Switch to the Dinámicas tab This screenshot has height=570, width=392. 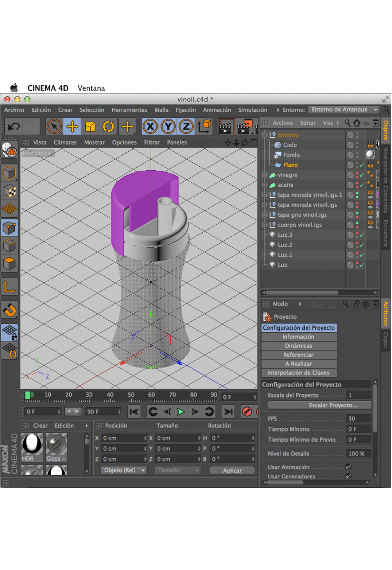coord(299,346)
